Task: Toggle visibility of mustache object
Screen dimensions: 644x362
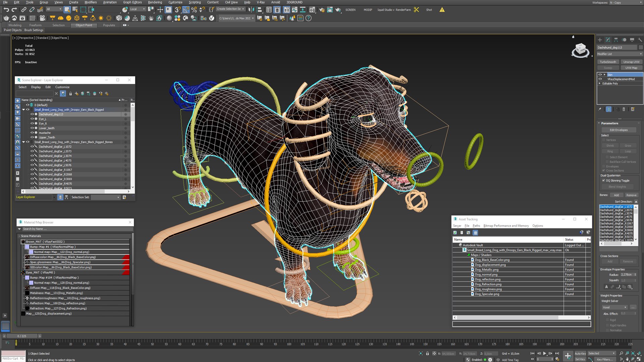Action: 32,133
